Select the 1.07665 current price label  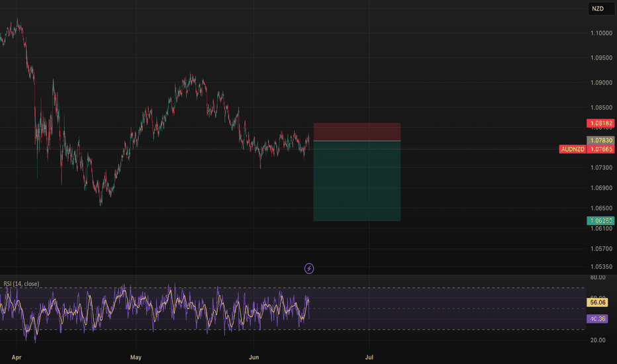[600, 149]
